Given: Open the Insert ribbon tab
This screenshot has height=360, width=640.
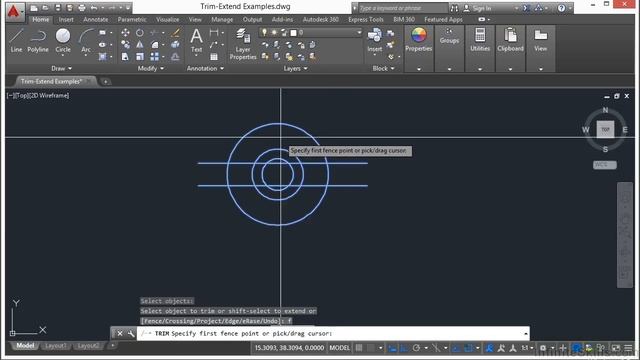Looking at the screenshot, I should pos(66,19).
